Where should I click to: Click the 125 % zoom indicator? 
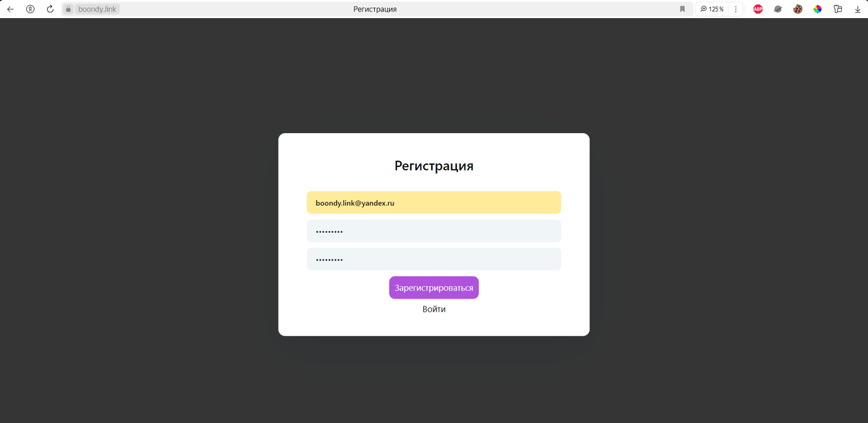point(712,9)
